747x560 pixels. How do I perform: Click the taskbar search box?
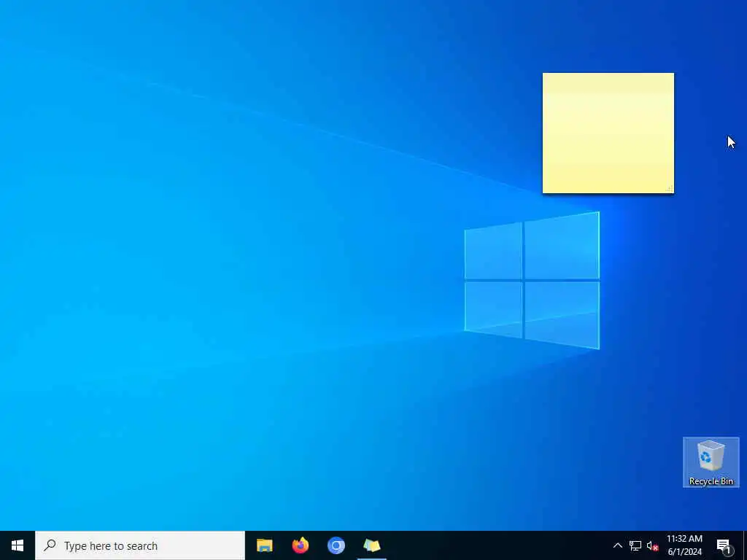(x=140, y=545)
